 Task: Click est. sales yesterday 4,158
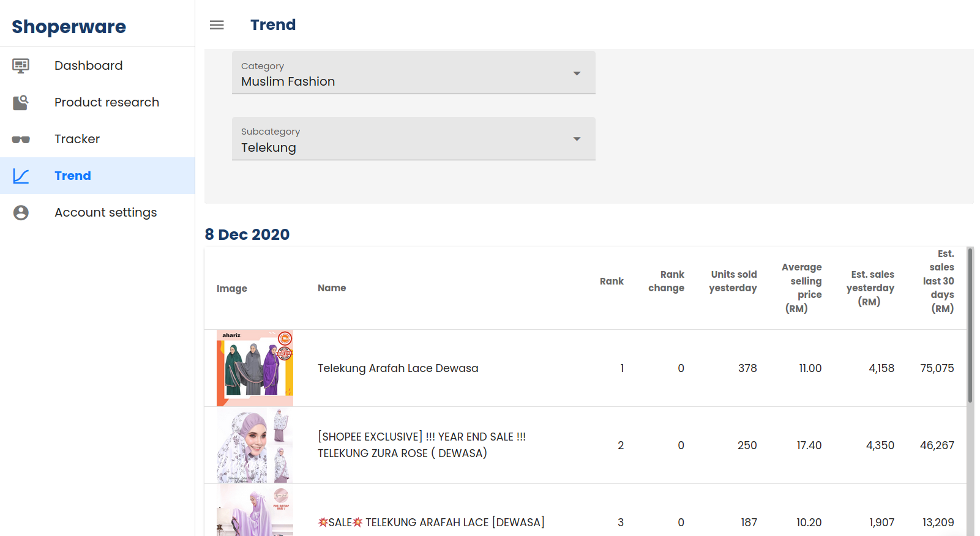pyautogui.click(x=881, y=368)
